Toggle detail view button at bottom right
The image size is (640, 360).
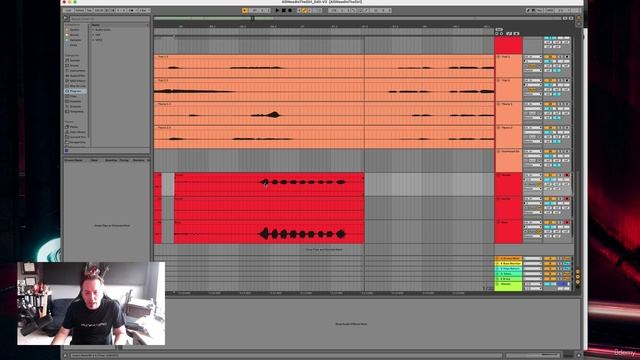coord(578,355)
